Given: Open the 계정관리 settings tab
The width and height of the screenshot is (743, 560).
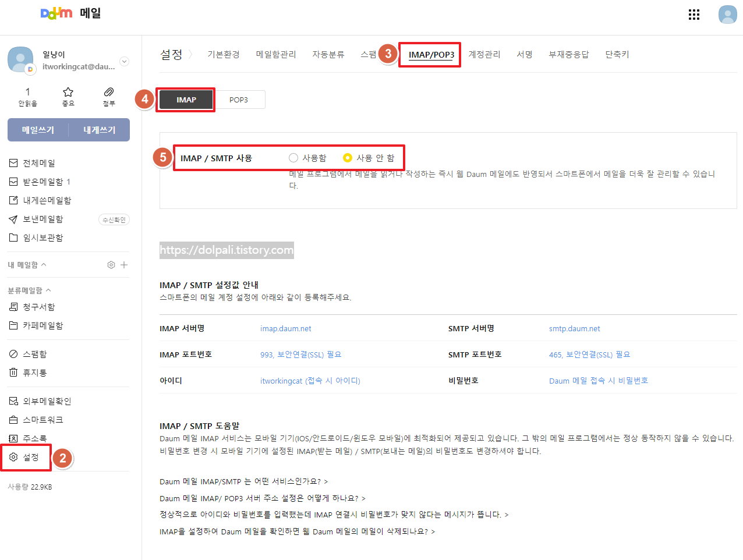Looking at the screenshot, I should [x=485, y=54].
